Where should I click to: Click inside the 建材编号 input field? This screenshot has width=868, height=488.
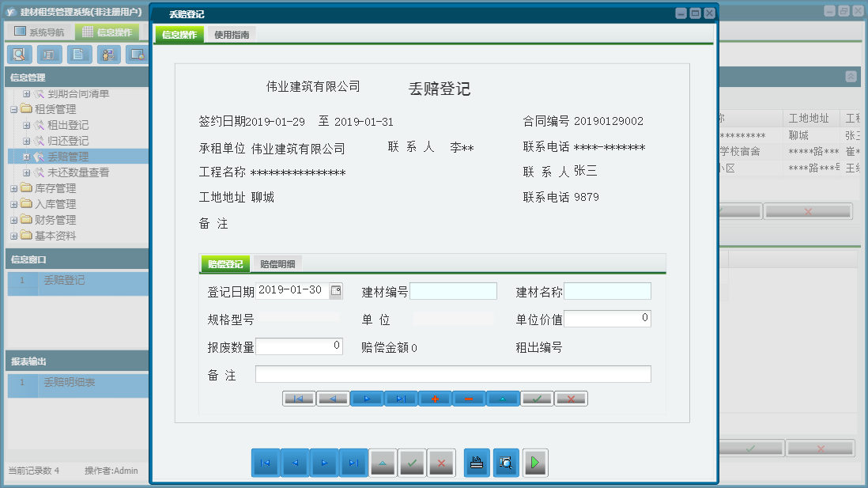coord(453,291)
